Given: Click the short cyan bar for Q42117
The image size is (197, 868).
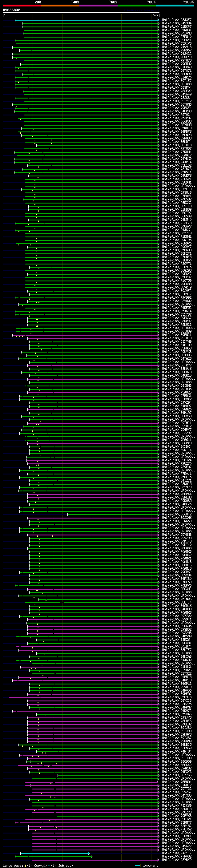Looking at the screenshot, I should pyautogui.click(x=55, y=853).
